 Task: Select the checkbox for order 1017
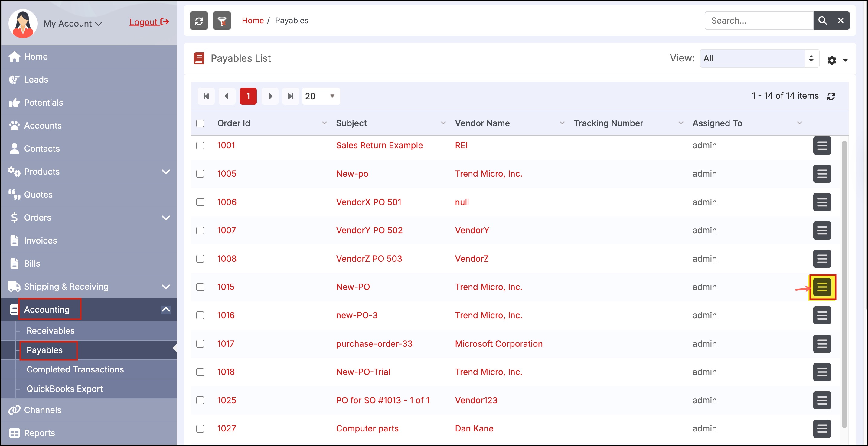[200, 344]
